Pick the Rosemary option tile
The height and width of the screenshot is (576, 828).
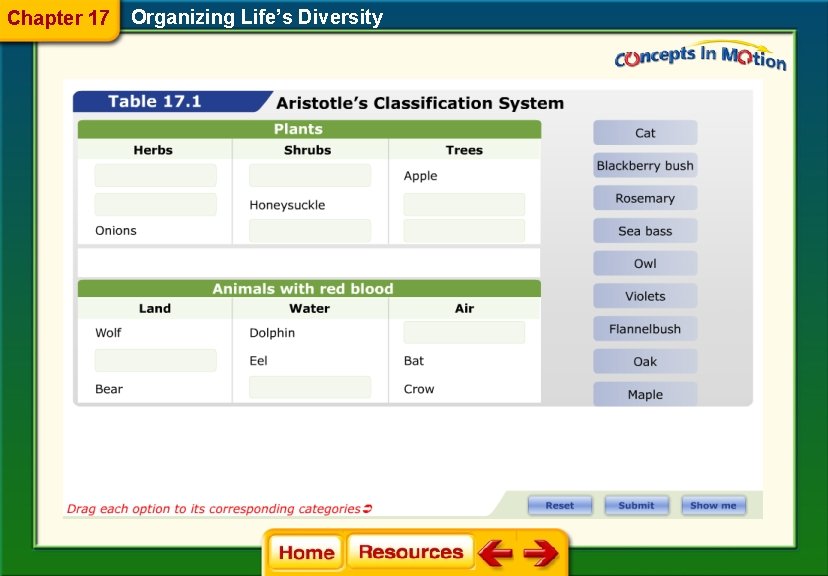coord(645,198)
